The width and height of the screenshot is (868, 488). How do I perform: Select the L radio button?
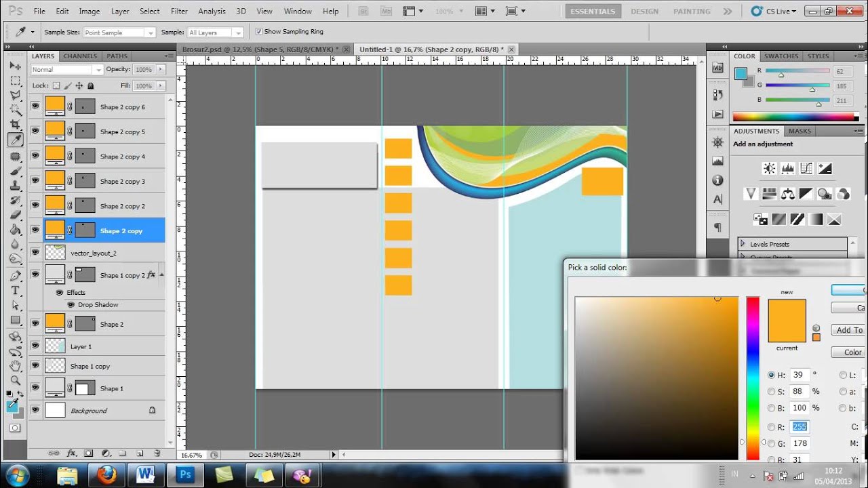(x=843, y=375)
